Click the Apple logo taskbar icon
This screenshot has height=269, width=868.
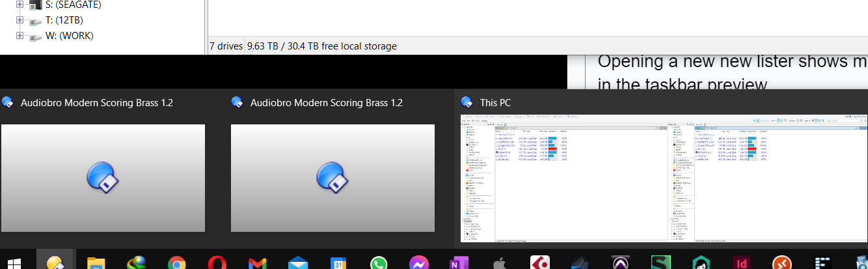(x=500, y=263)
